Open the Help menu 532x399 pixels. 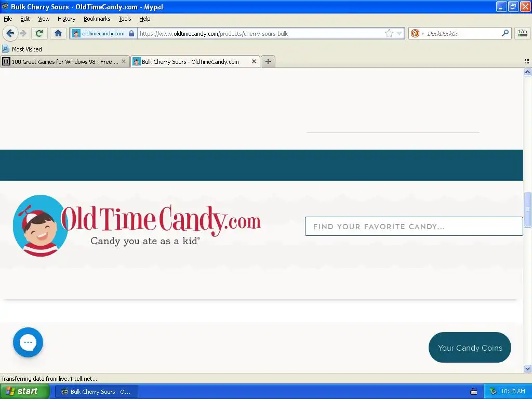144,19
